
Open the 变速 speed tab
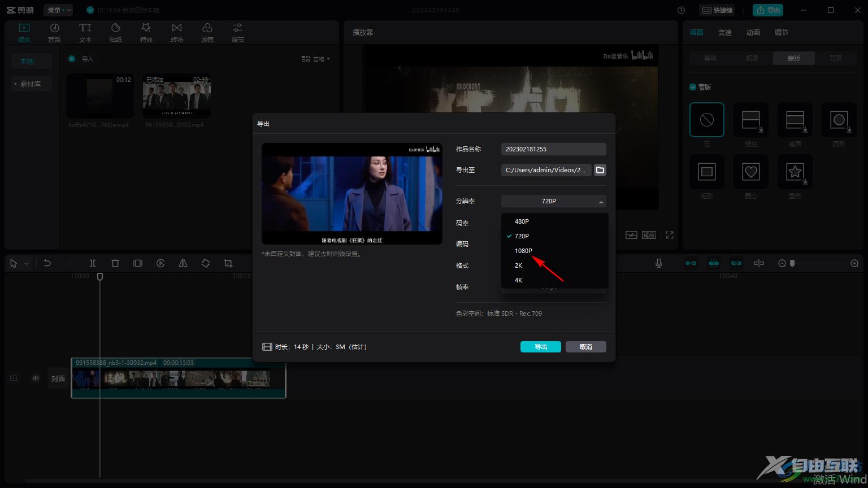725,33
